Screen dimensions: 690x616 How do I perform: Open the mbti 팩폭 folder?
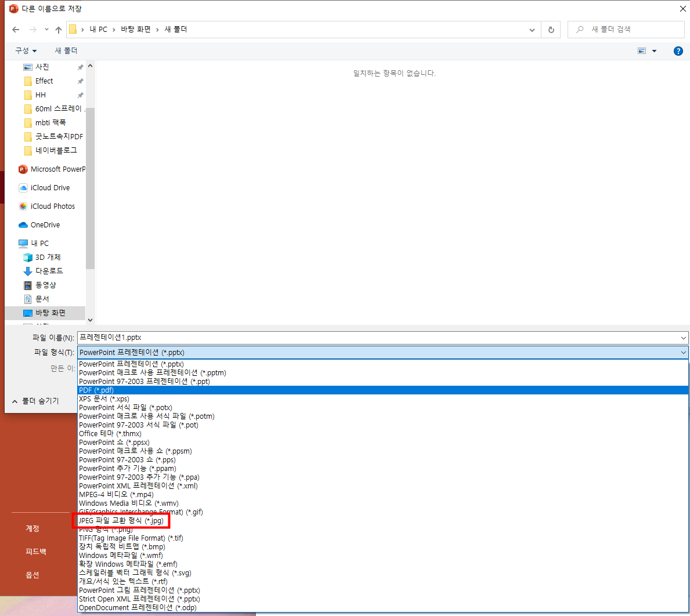(50, 122)
